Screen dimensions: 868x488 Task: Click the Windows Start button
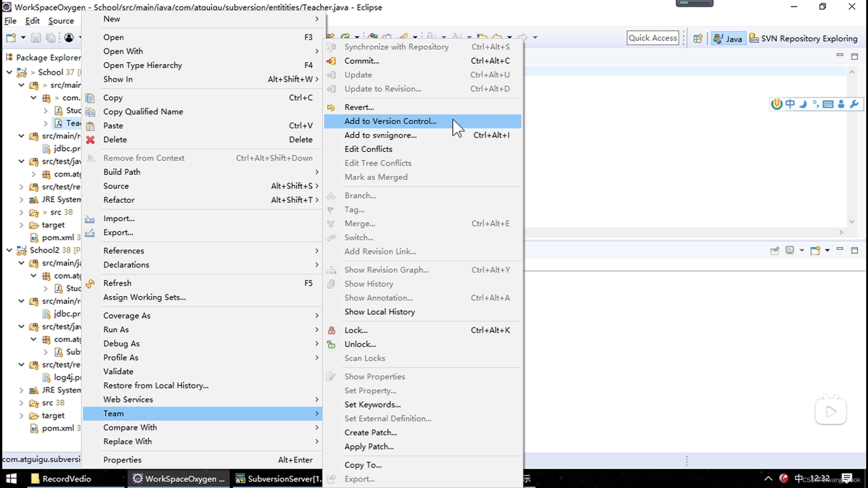pos(11,479)
